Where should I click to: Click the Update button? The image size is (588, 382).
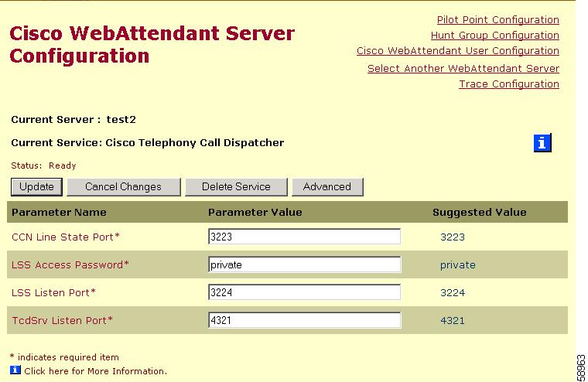(36, 186)
